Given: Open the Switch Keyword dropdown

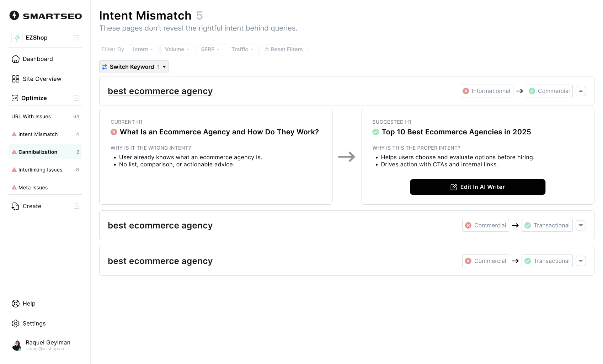Looking at the screenshot, I should tap(134, 67).
